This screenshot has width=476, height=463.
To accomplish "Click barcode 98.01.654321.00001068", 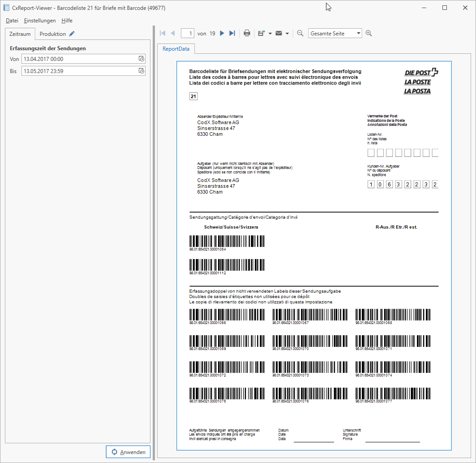I will (393, 315).
